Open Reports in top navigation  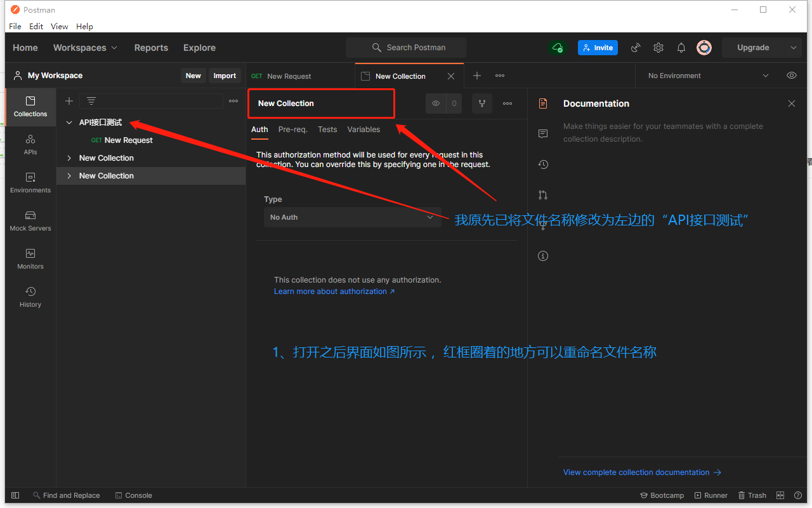click(151, 48)
